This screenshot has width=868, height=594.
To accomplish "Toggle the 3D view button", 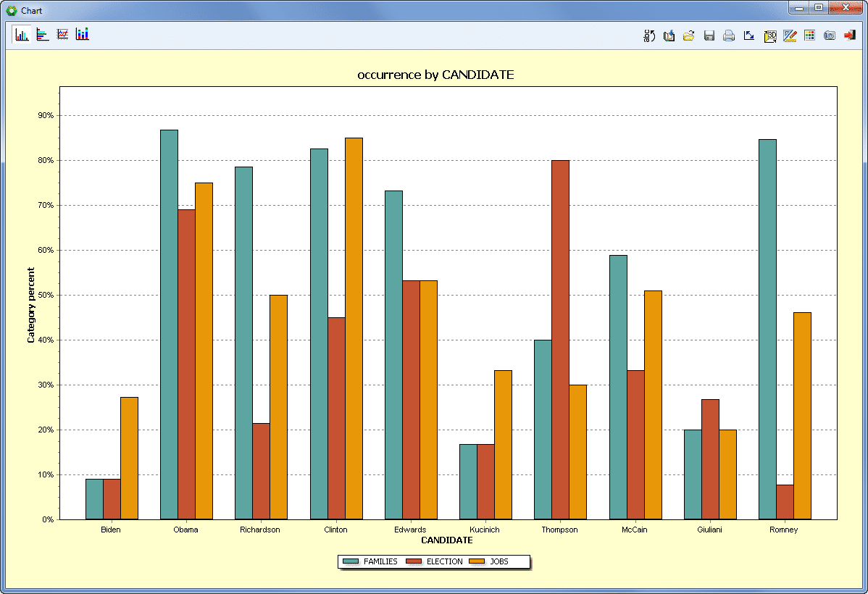I will [770, 35].
